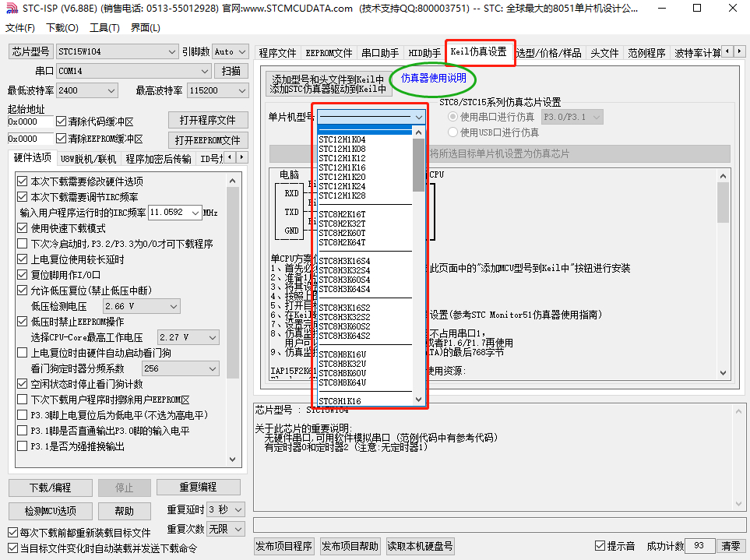Select STC8H3K60S2 in the chip list
Screen dimensions: 750x560
[x=365, y=326]
